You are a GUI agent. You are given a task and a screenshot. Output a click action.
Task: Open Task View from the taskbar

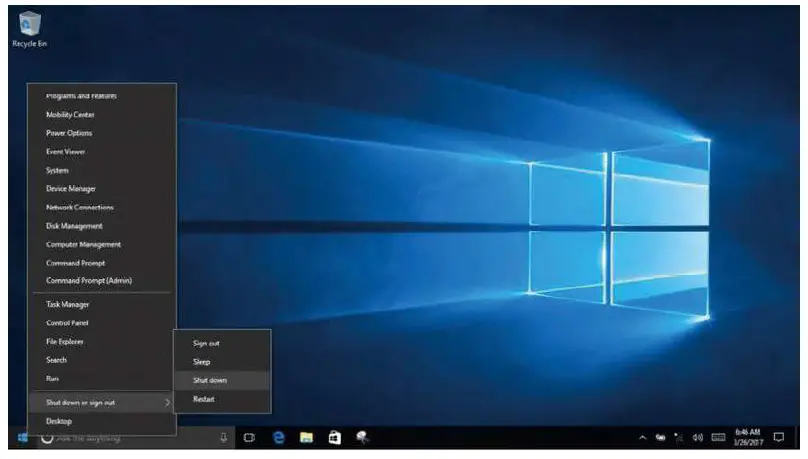(249, 438)
